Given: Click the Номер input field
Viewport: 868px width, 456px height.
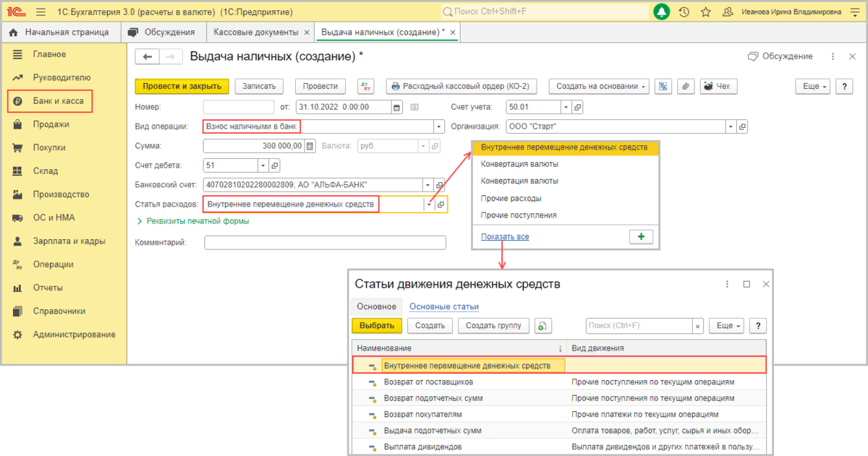Looking at the screenshot, I should (x=238, y=107).
